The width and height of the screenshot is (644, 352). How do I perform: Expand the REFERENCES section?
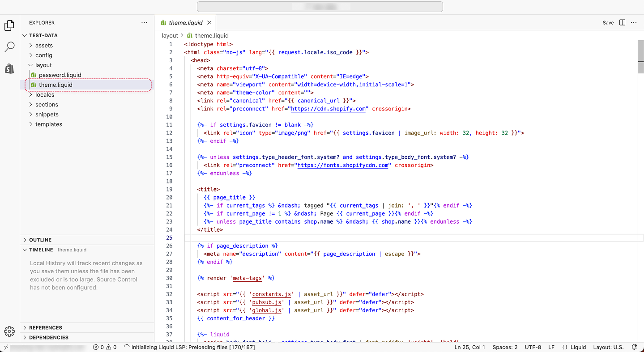click(x=45, y=327)
